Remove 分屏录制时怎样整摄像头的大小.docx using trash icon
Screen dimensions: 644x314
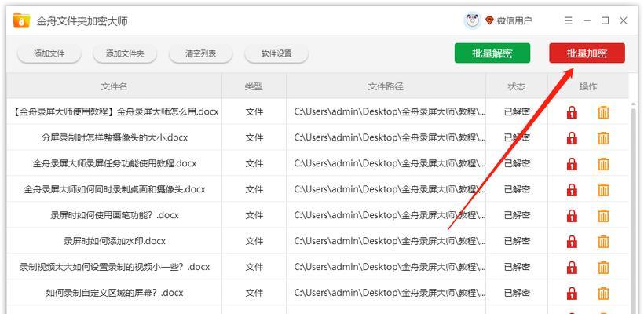point(603,138)
